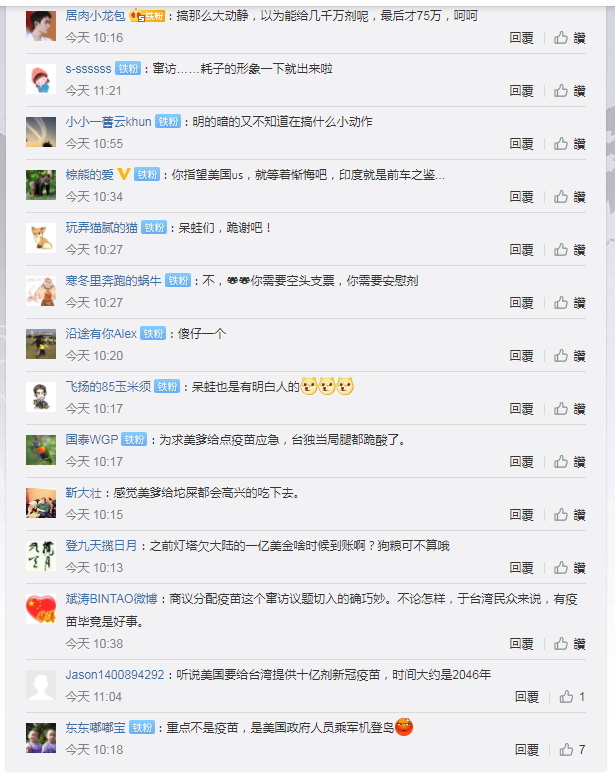Open Jason1400894292's profile via username
Screen dimensions: 615x774
point(115,675)
